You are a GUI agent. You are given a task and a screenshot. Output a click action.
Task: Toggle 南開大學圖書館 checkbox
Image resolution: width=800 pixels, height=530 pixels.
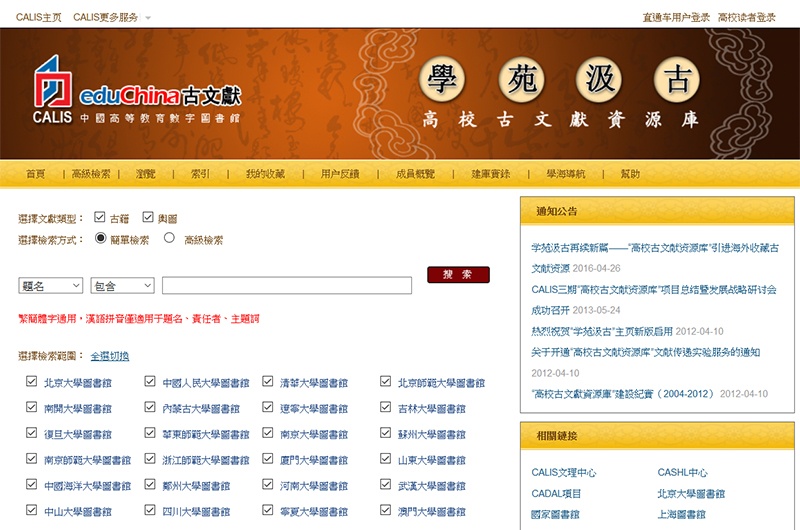click(32, 407)
